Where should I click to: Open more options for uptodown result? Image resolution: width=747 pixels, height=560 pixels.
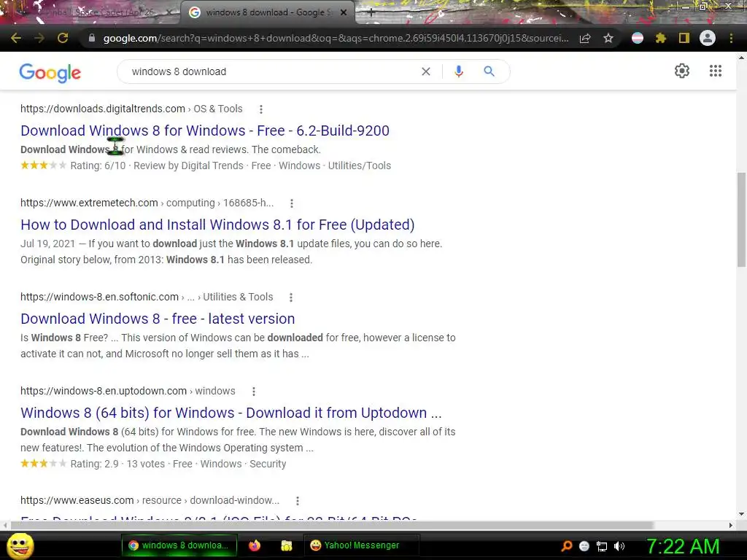point(254,392)
